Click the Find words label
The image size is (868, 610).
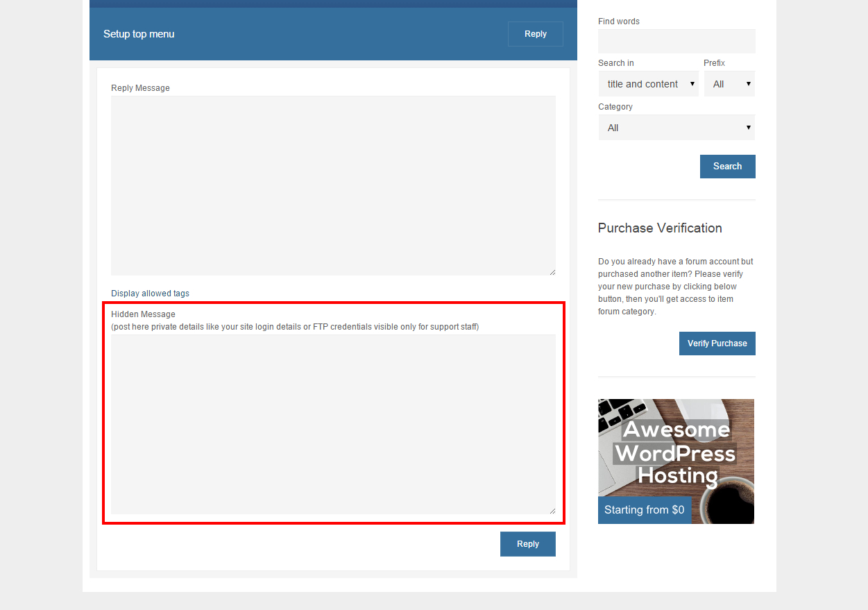619,22
